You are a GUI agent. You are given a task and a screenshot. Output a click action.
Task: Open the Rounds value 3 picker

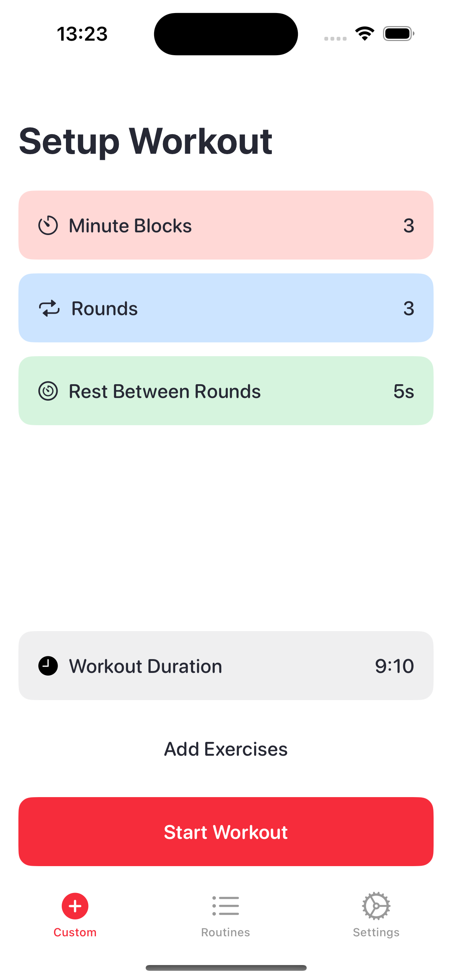point(408,308)
